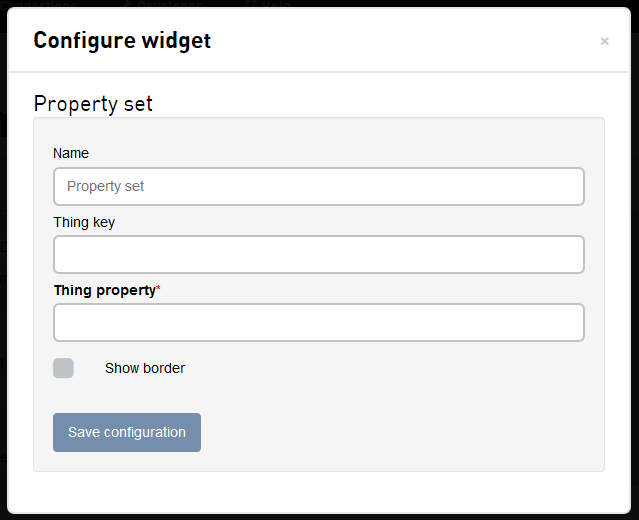This screenshot has height=520, width=639.
Task: Enable the Show border checkbox
Action: pyautogui.click(x=63, y=368)
